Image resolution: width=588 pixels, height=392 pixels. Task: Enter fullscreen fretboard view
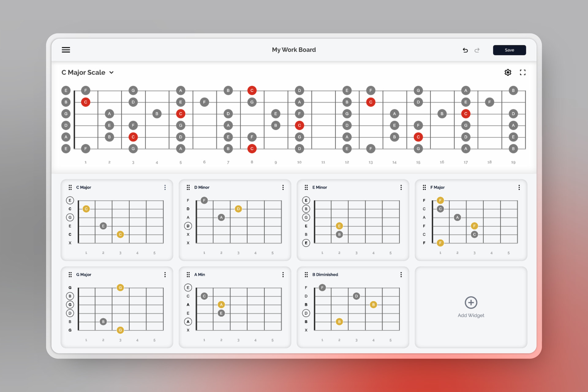click(x=522, y=73)
